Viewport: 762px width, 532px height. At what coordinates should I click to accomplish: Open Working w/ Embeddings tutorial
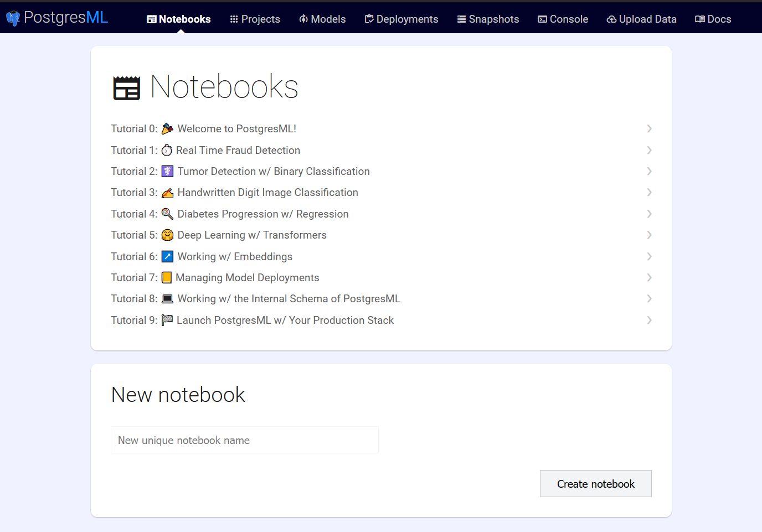235,257
